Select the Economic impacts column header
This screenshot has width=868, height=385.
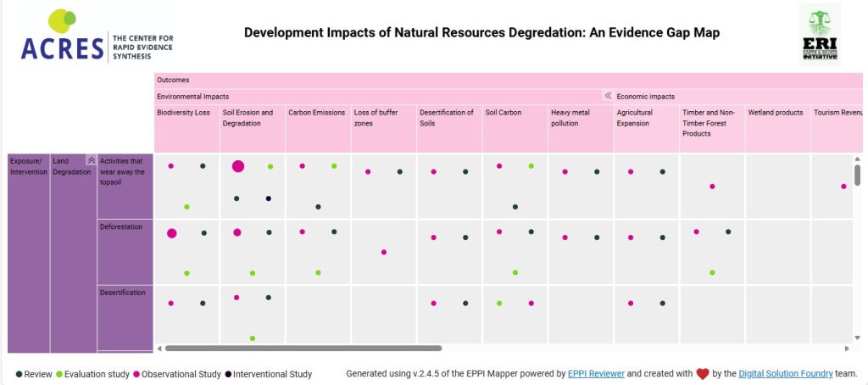tap(646, 97)
